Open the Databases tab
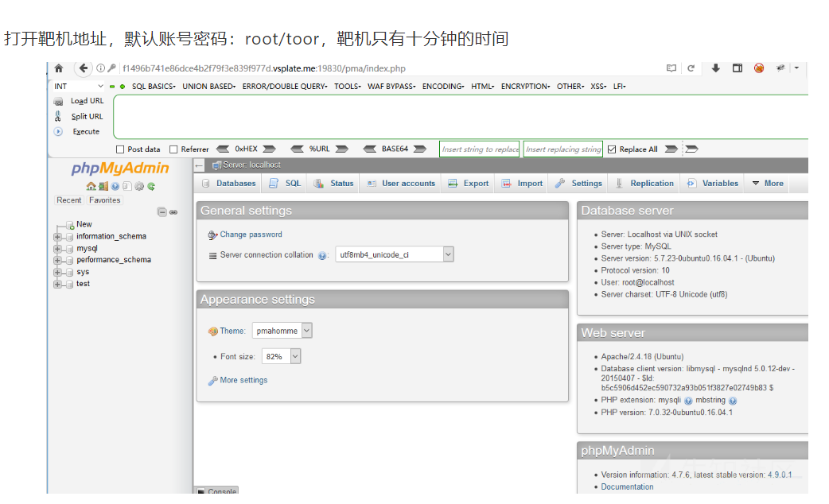This screenshot has height=504, width=829. 229,184
